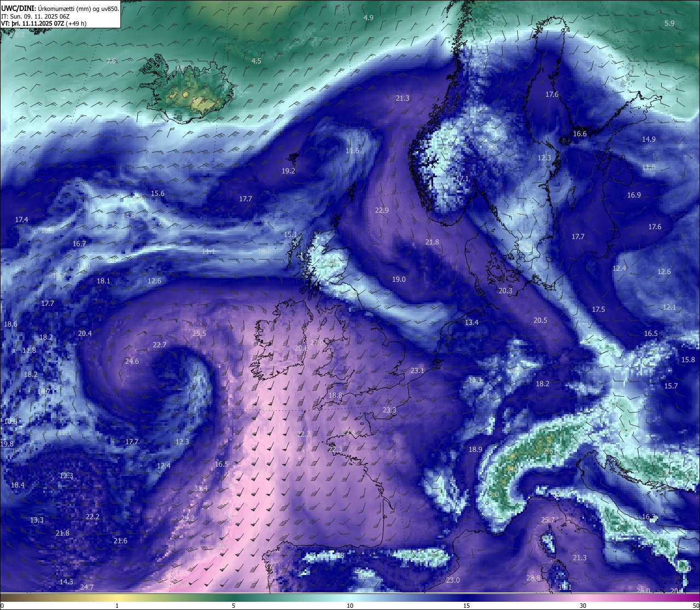
Task: Click the '30' tick label on the color scale
Action: pos(583,606)
